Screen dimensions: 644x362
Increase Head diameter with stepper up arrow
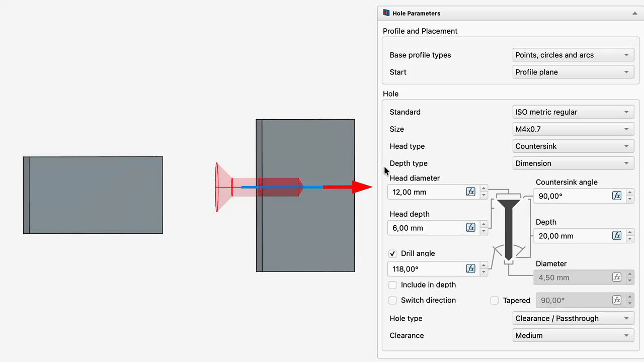click(x=484, y=189)
